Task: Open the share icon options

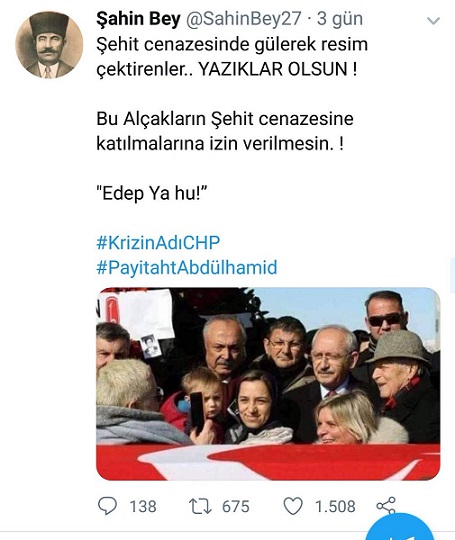Action: [x=386, y=506]
